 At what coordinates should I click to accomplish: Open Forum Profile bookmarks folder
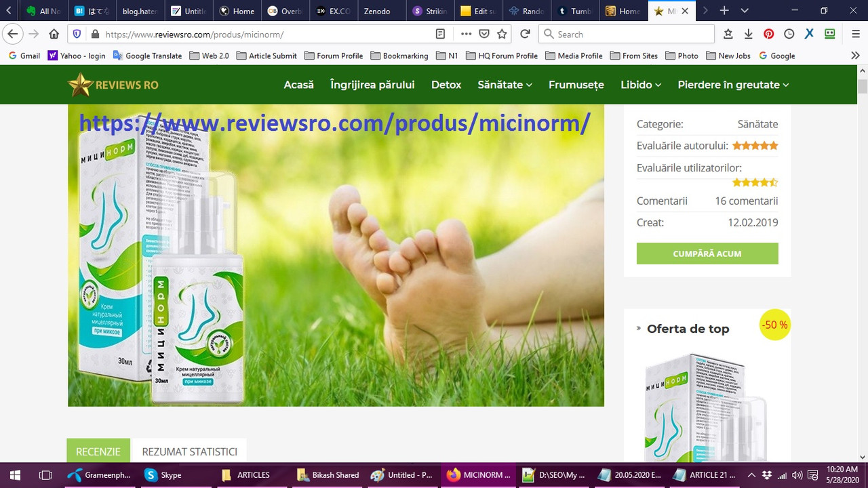pyautogui.click(x=334, y=56)
